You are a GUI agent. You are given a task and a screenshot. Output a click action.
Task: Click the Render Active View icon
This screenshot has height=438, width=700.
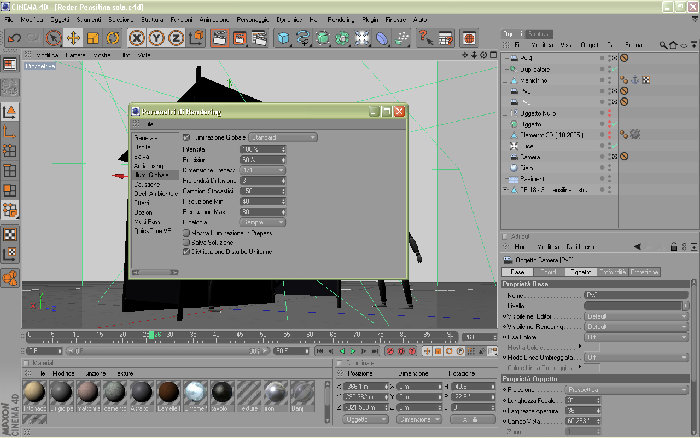point(219,38)
